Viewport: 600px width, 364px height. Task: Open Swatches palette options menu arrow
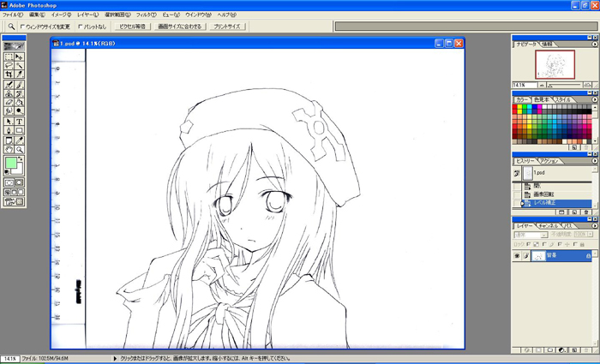595,99
